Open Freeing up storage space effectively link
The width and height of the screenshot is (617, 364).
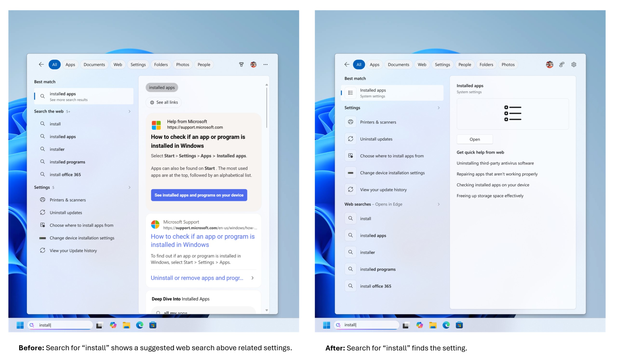click(x=490, y=196)
